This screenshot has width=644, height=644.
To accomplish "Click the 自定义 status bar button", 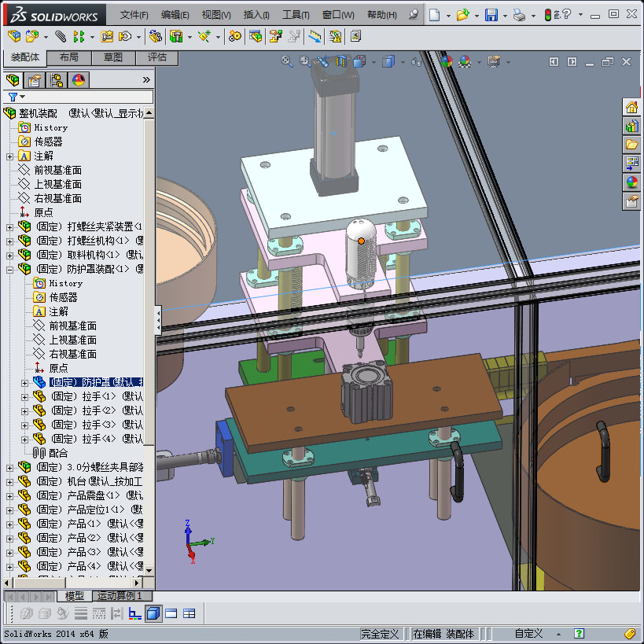I will click(x=528, y=634).
